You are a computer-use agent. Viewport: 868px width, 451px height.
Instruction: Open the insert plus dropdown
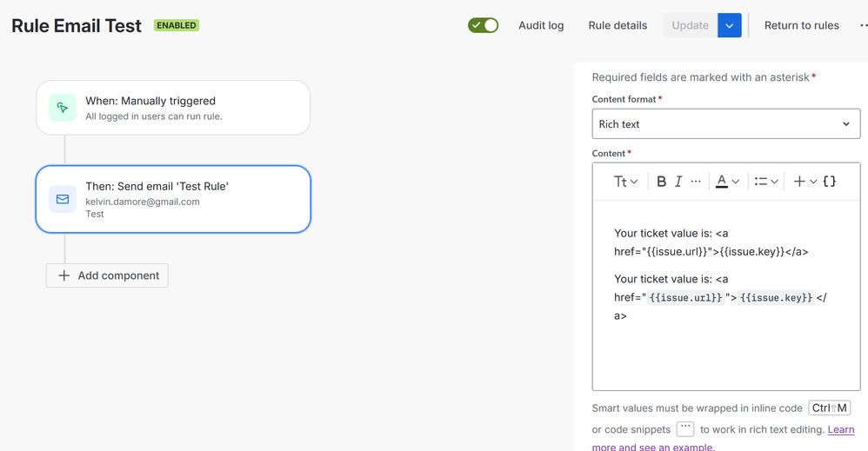click(x=805, y=182)
